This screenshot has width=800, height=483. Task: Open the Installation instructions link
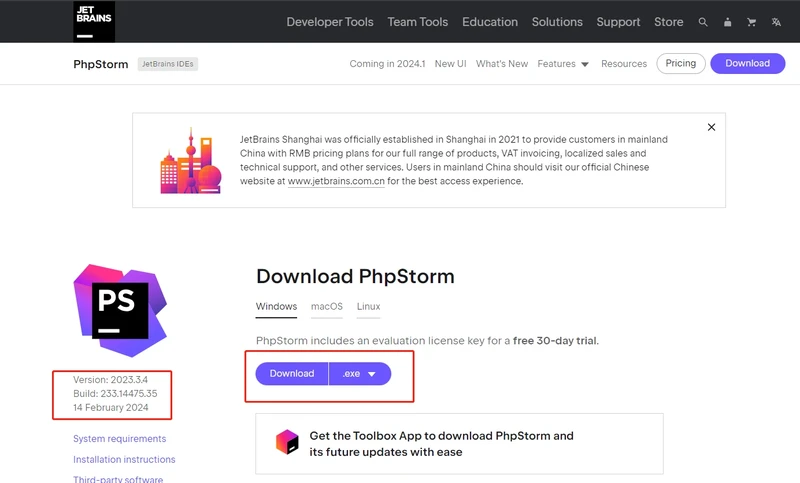pos(124,460)
